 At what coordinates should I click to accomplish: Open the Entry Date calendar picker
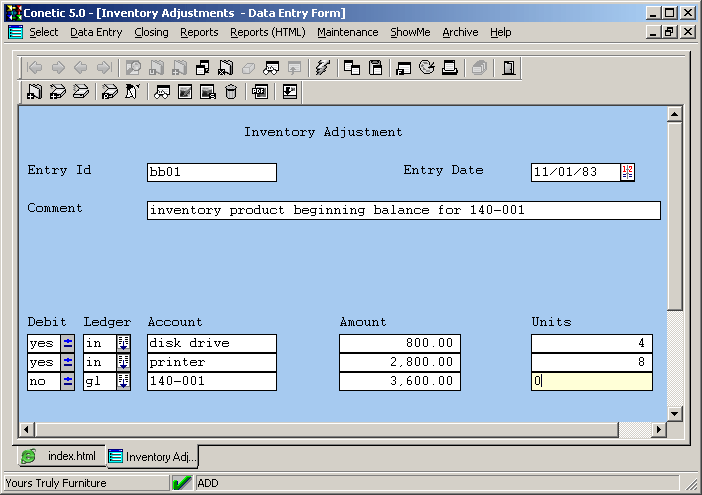[627, 172]
